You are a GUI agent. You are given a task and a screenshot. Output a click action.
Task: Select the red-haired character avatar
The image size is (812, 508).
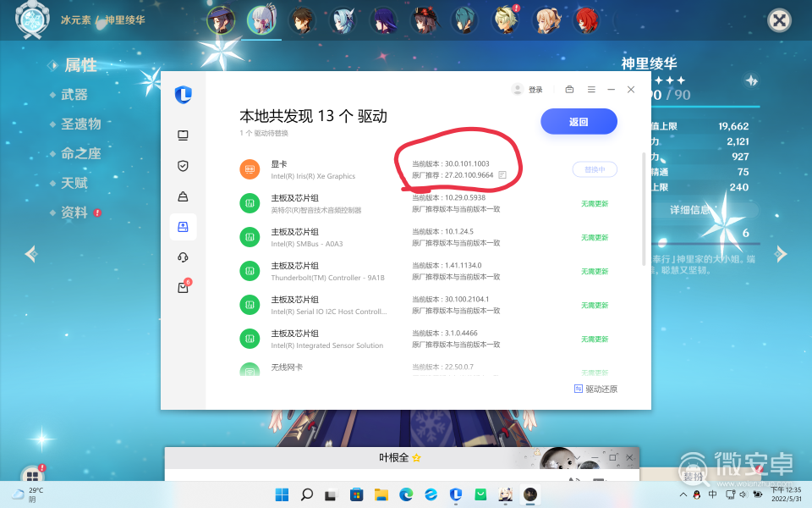(x=587, y=20)
